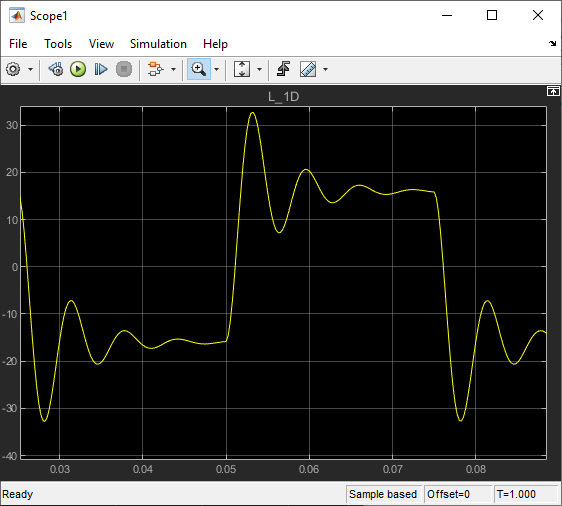Click the 0.08 x-axis tick label
The height and width of the screenshot is (506, 562).
[x=476, y=469]
